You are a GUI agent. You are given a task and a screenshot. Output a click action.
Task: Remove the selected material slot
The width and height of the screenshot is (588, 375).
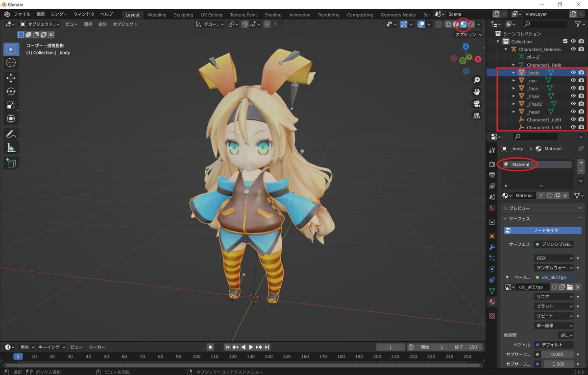click(581, 170)
